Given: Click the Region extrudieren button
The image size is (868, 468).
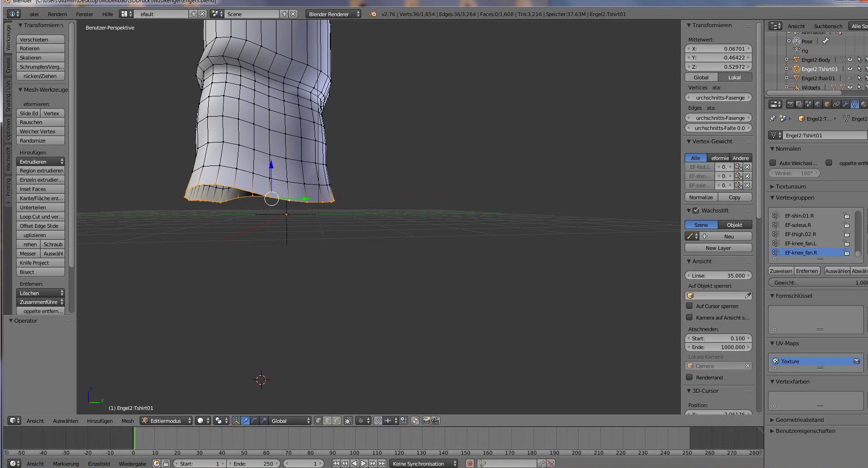Looking at the screenshot, I should click(x=41, y=171).
